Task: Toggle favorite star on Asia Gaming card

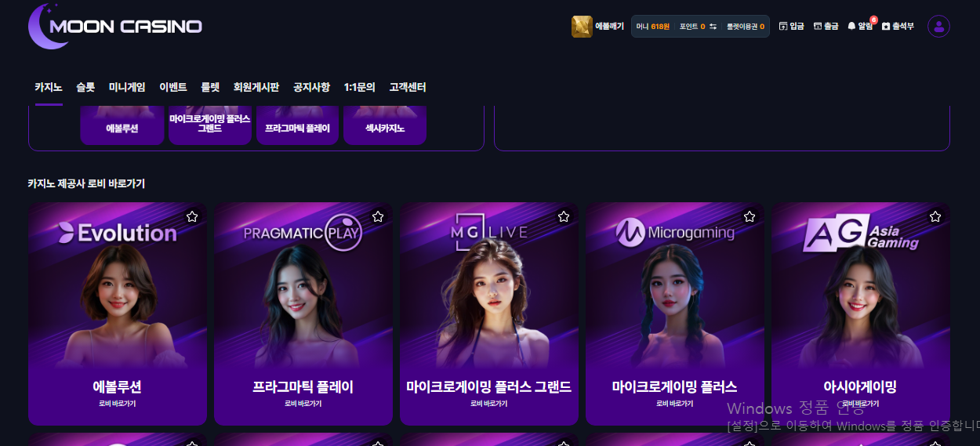Action: pyautogui.click(x=935, y=216)
